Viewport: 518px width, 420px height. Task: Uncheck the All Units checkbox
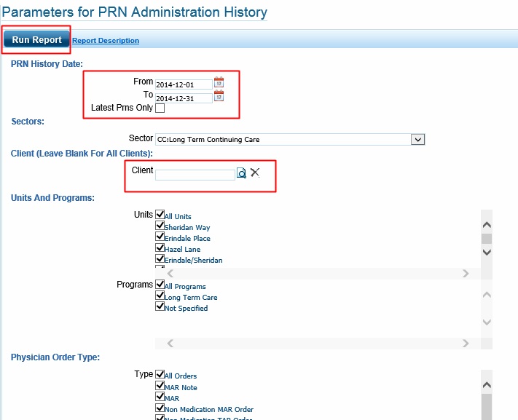click(160, 215)
